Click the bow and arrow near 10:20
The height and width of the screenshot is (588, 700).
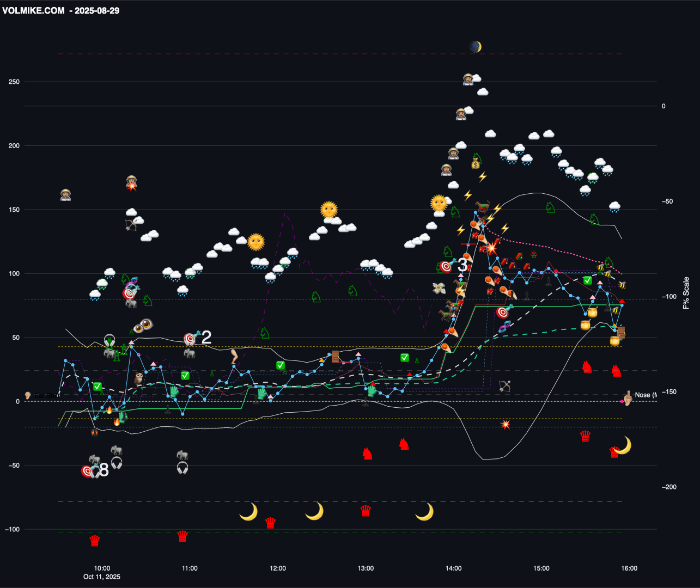click(x=131, y=224)
